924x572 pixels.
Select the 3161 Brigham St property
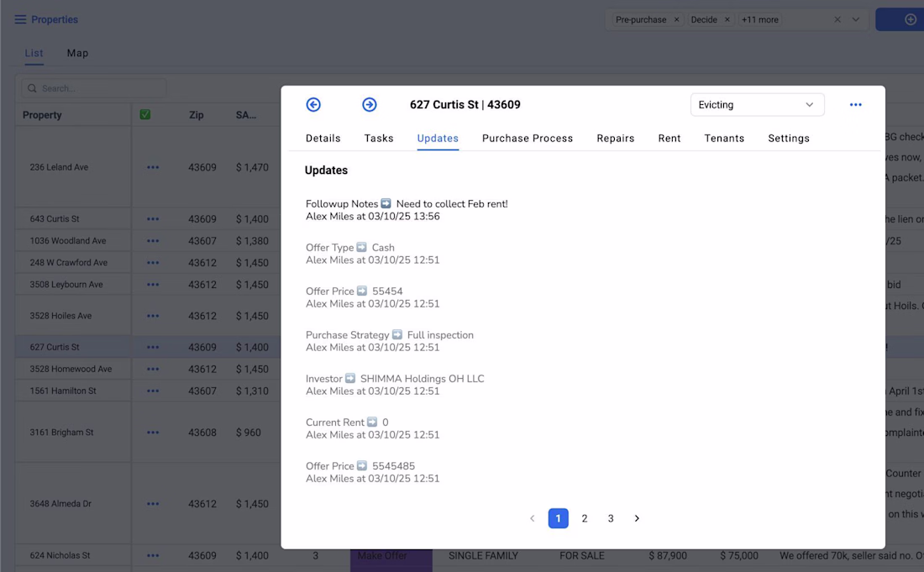(61, 433)
